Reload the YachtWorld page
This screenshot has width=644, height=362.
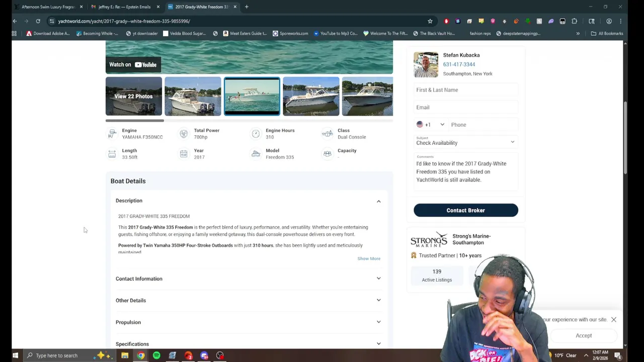coord(38,21)
